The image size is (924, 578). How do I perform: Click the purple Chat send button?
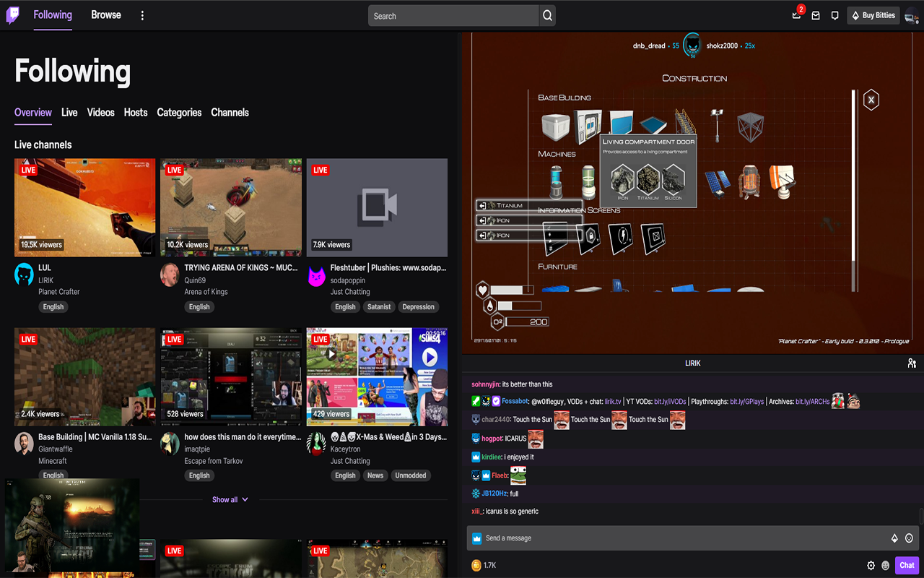[907, 566]
